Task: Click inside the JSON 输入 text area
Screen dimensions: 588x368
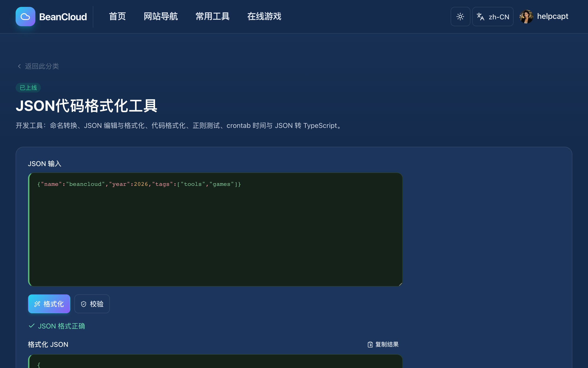Action: point(215,230)
